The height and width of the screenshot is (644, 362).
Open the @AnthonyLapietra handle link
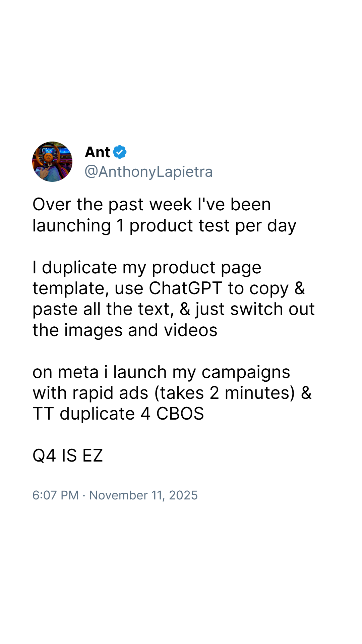[x=148, y=172]
